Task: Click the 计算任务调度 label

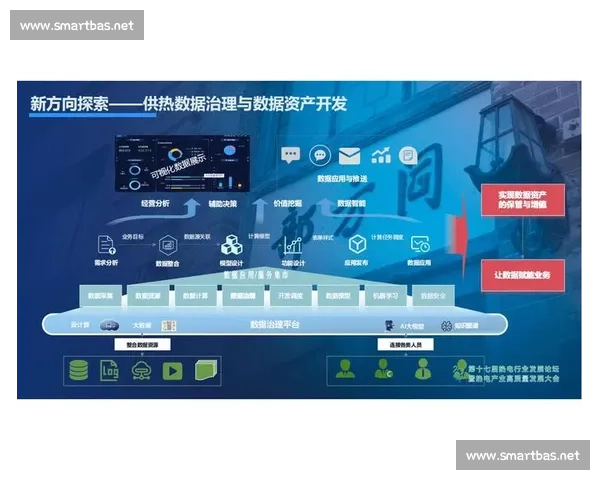Action: (387, 237)
